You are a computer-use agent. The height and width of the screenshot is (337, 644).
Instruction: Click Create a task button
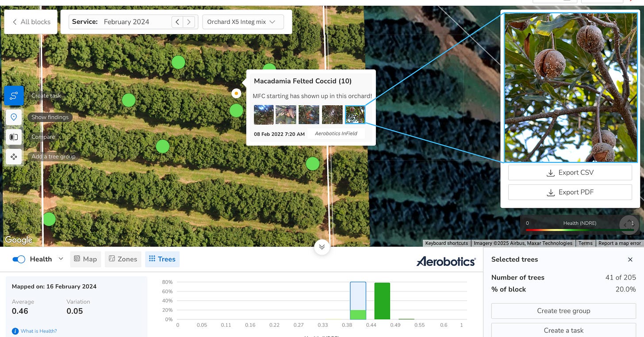(x=563, y=330)
